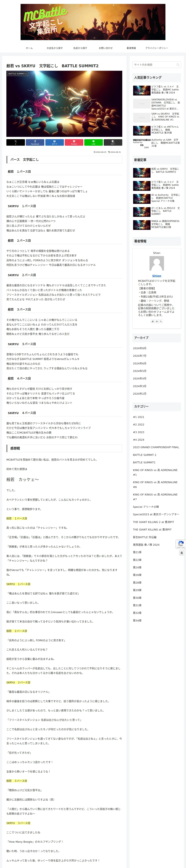Image resolution: width=186 pixels, height=868 pixels.
Task: Open ranking article SANTAWORLDVIEW vs DOTAMA
Action: coord(157,104)
